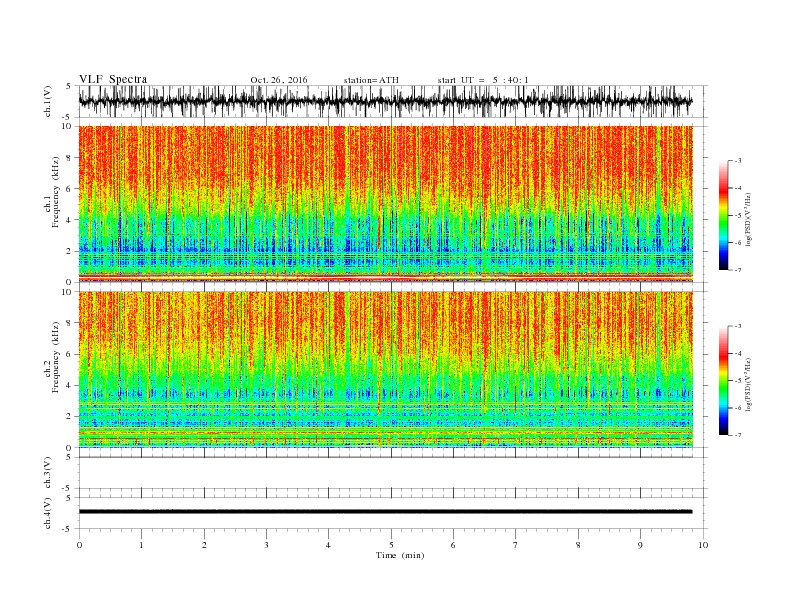
Task: Click the '4' tick label on Time axis
Action: pos(328,545)
